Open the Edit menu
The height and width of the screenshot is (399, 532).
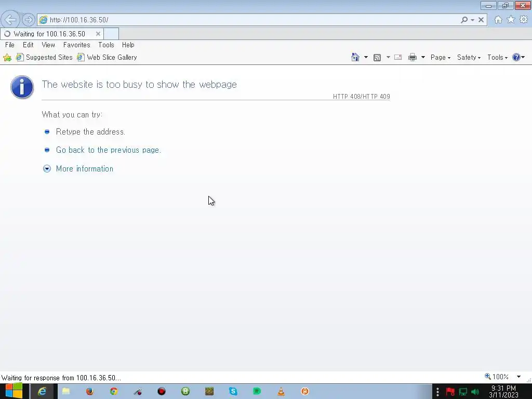[x=28, y=45]
